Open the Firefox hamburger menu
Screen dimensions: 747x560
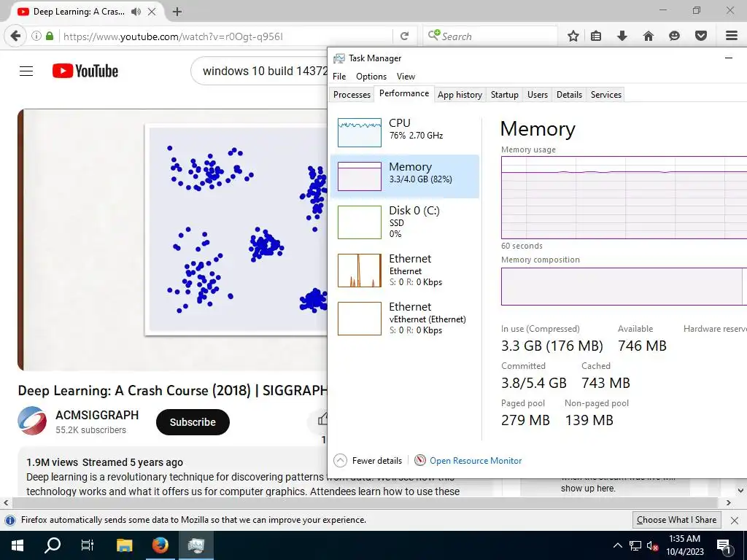[732, 36]
